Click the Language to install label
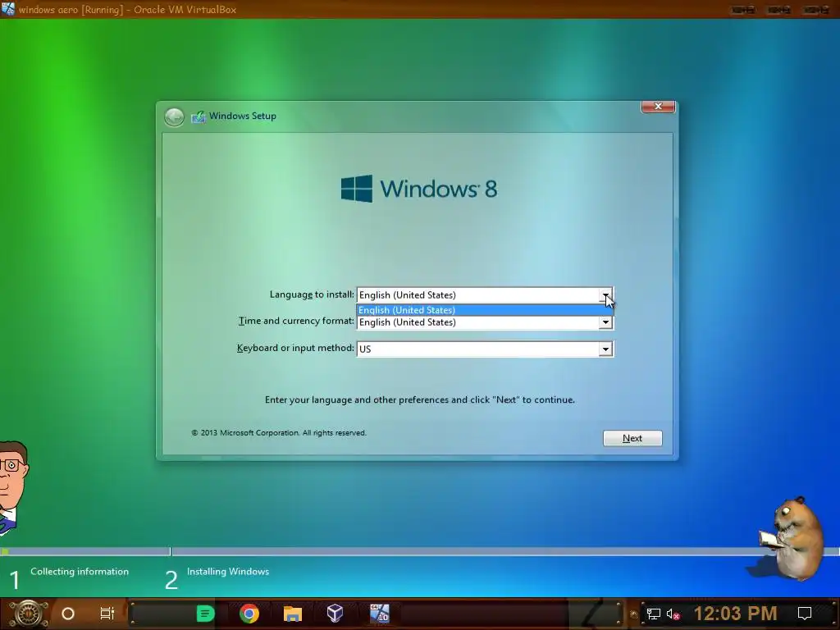Viewport: 840px width, 630px height. click(312, 294)
